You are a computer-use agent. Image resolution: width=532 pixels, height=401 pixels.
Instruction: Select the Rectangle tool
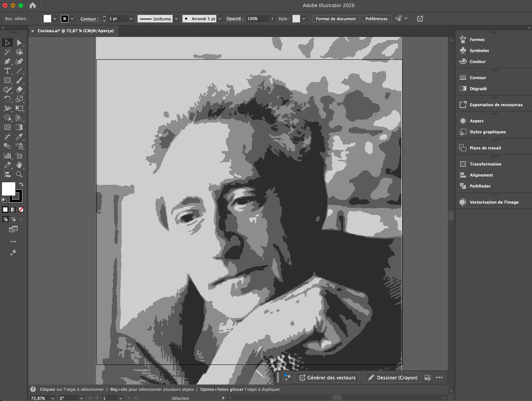7,80
